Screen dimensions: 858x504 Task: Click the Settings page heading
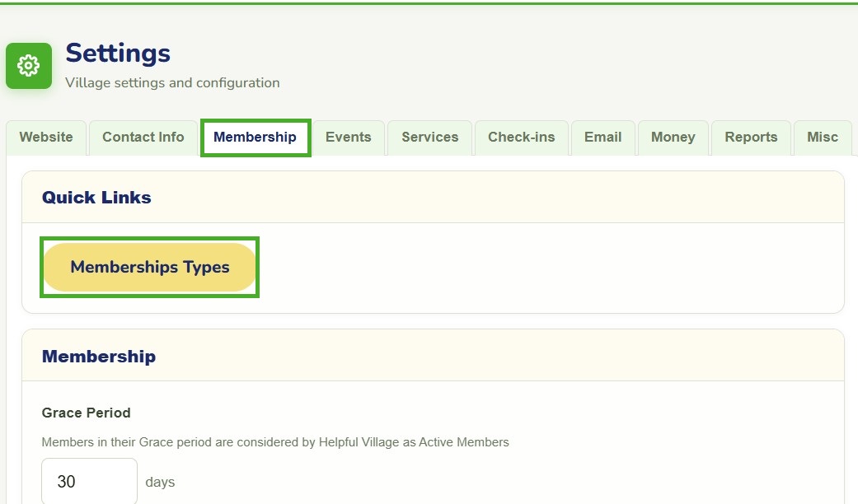[x=118, y=53]
